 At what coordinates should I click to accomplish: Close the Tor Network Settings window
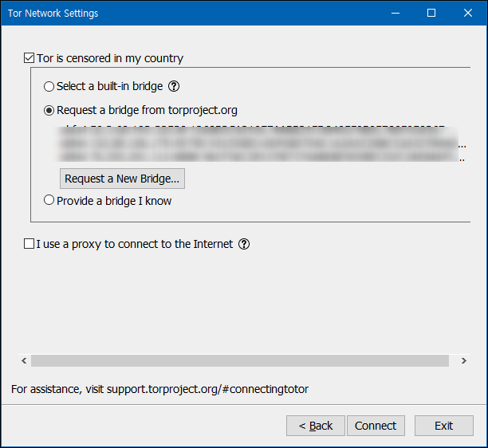point(468,13)
